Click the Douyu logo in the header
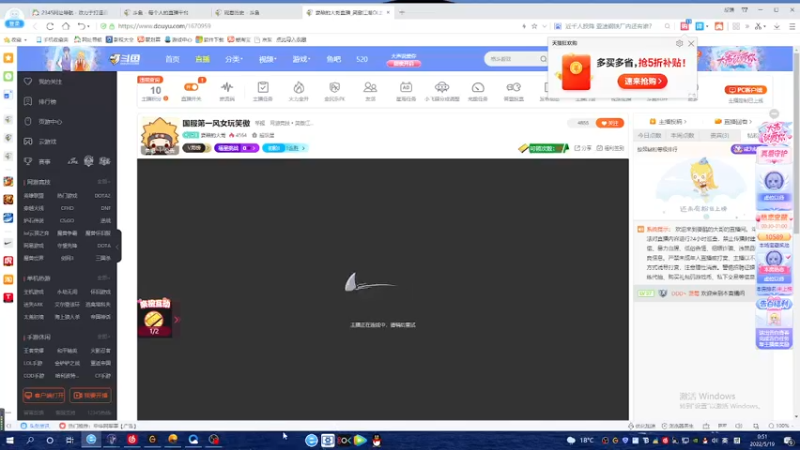The height and width of the screenshot is (450, 800). point(125,59)
